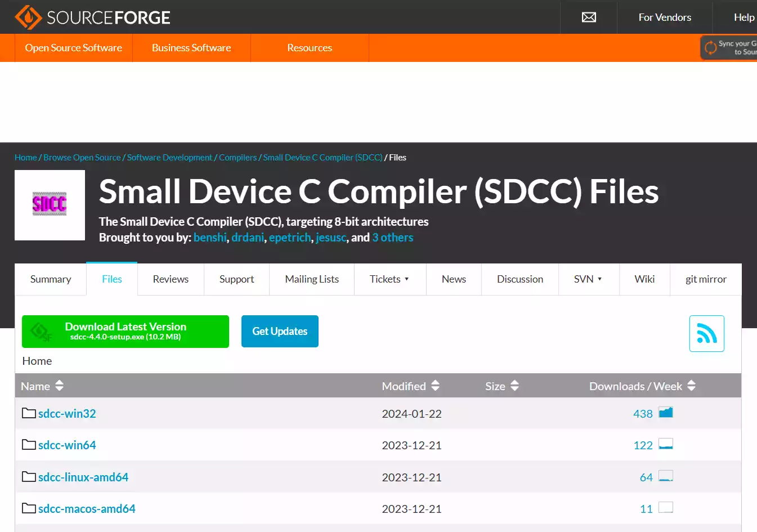This screenshot has width=757, height=532.
Task: Sort by Size using sort arrows
Action: [514, 386]
